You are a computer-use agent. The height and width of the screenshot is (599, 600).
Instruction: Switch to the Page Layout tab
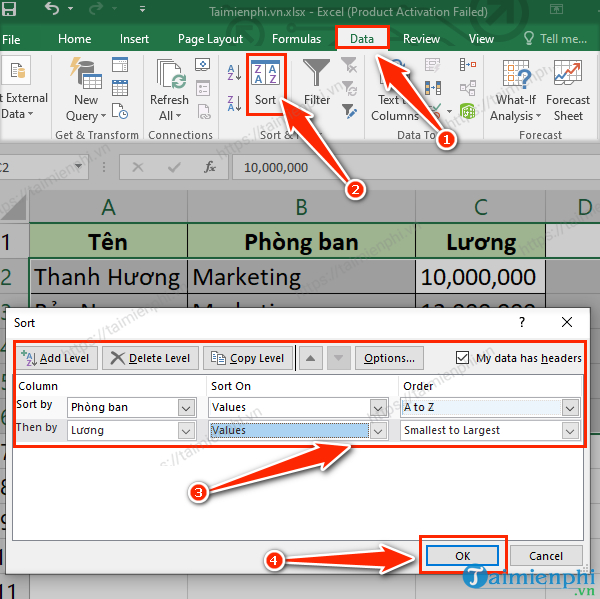(x=210, y=39)
